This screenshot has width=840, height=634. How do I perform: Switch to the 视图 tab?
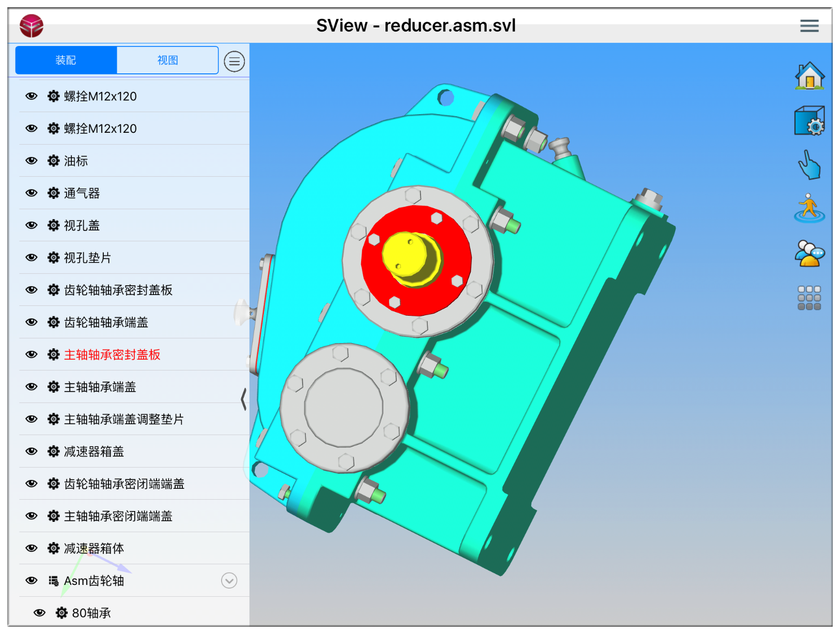click(167, 60)
